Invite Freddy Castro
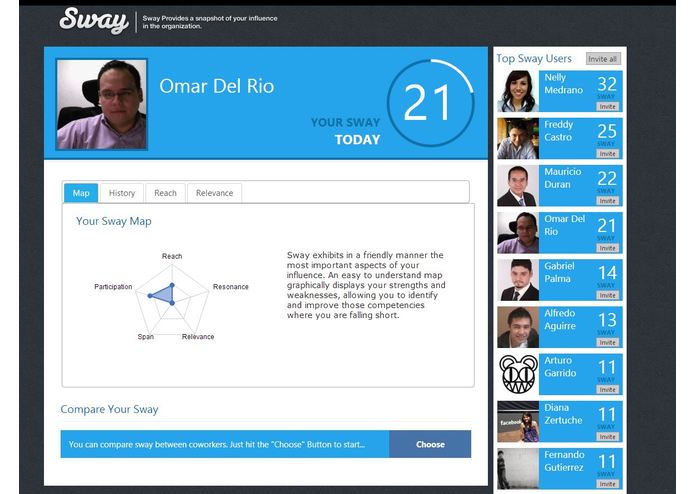The width and height of the screenshot is (695, 494). pyautogui.click(x=607, y=154)
